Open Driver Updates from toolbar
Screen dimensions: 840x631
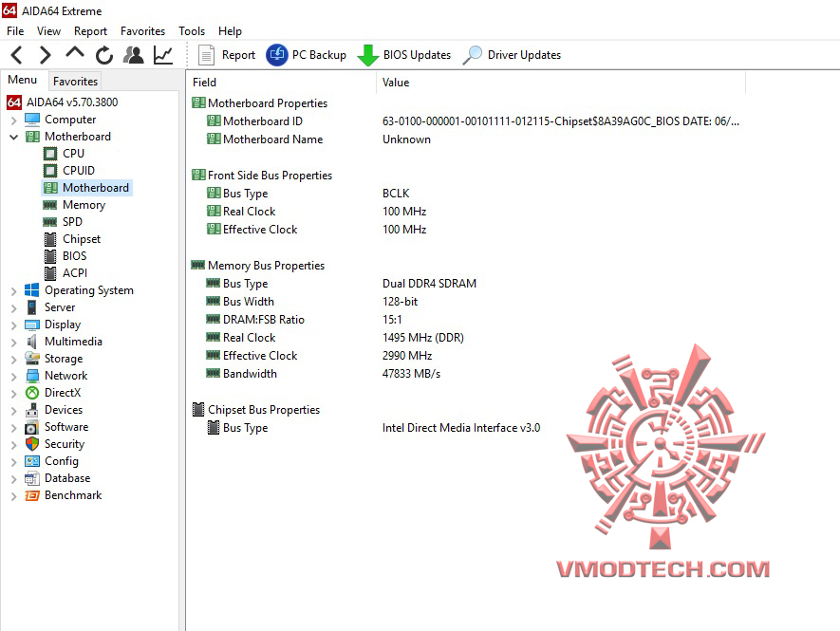coord(512,55)
